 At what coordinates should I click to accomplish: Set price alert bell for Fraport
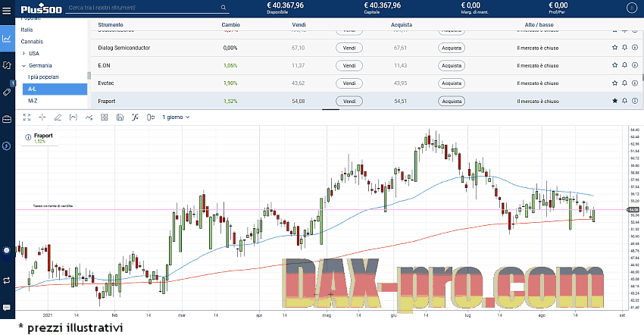coord(625,101)
